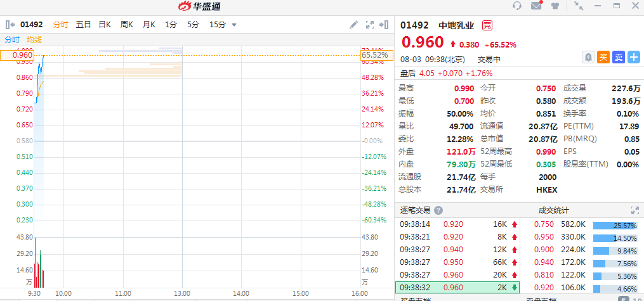
Task: Open customer service headset icon
Action: pyautogui.click(x=517, y=6)
